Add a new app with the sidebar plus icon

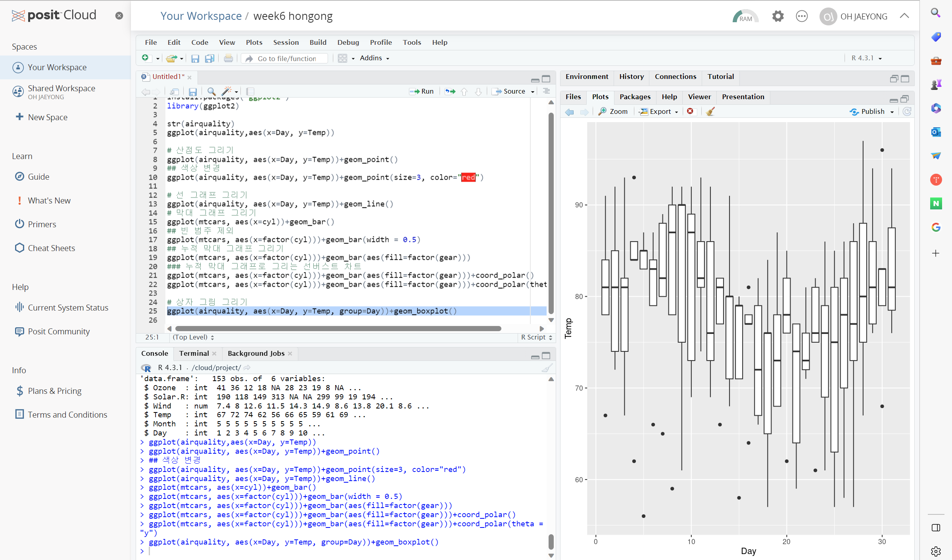936,253
